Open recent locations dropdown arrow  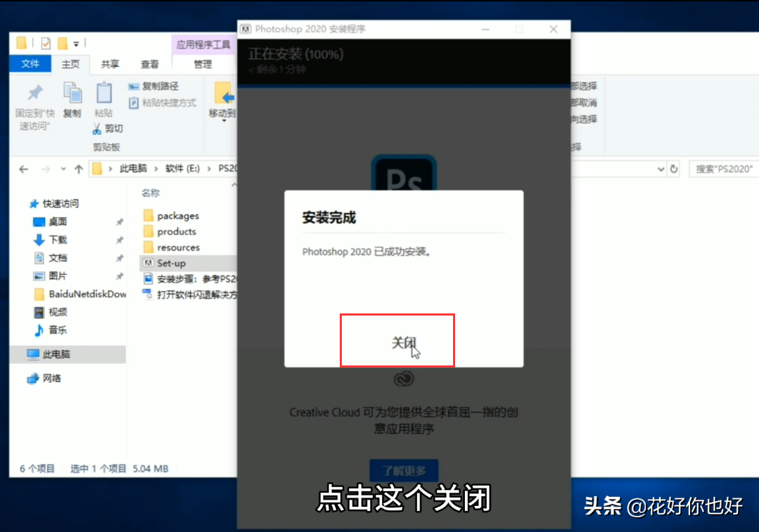point(63,169)
